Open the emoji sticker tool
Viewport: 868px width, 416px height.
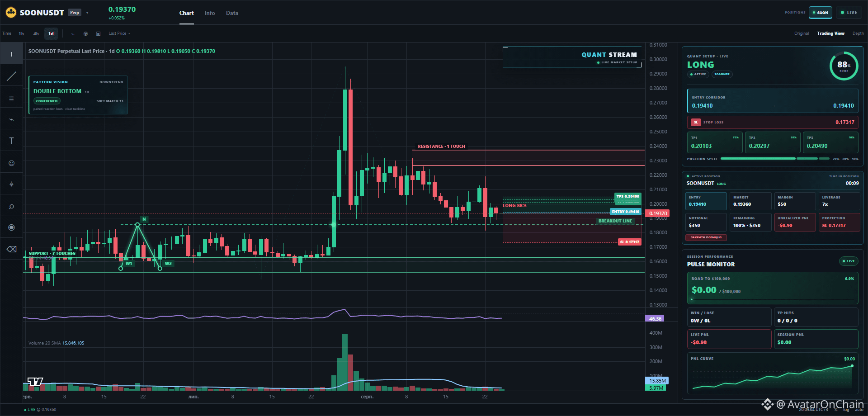[x=12, y=163]
